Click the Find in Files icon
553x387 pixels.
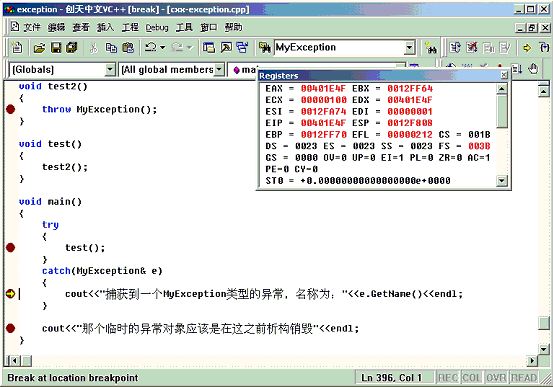(x=265, y=47)
